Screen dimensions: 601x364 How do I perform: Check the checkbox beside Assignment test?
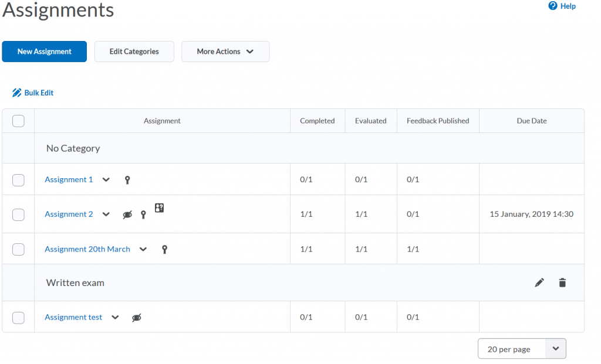pyautogui.click(x=18, y=317)
